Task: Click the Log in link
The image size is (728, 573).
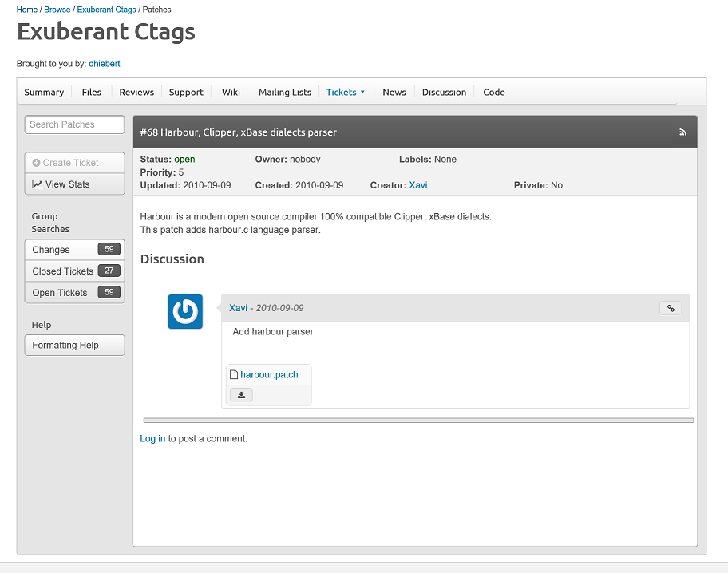Action: tap(152, 438)
